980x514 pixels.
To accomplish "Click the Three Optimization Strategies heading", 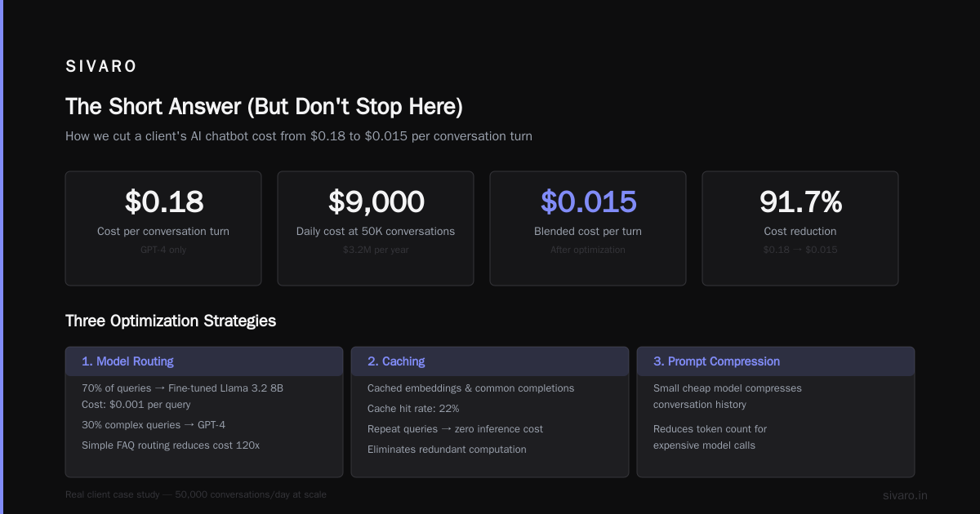I will coord(171,321).
